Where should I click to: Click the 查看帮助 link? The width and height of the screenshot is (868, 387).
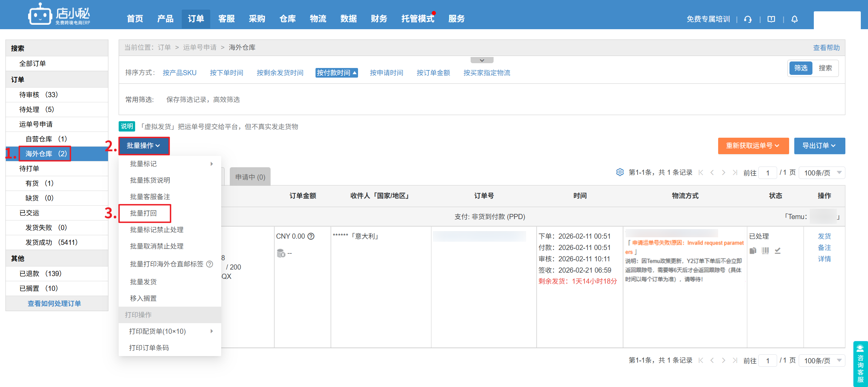[x=826, y=48]
